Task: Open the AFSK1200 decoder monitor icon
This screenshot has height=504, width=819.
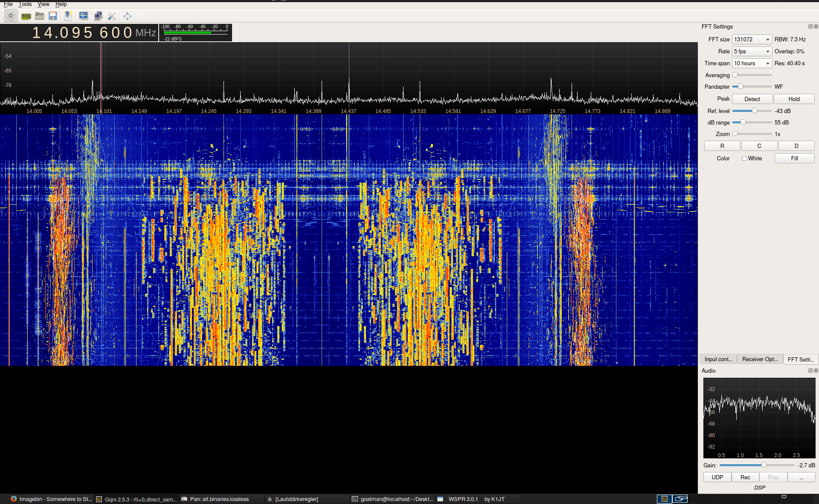Action: click(x=84, y=16)
